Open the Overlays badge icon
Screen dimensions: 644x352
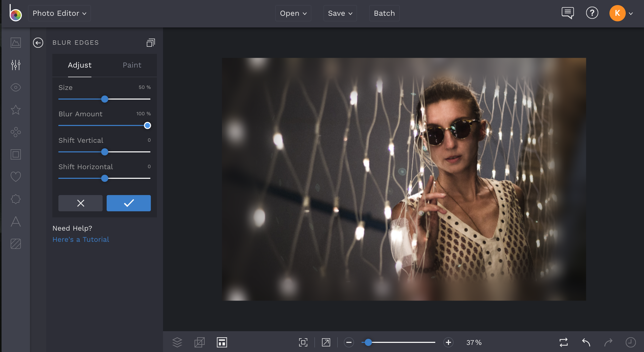pyautogui.click(x=16, y=199)
